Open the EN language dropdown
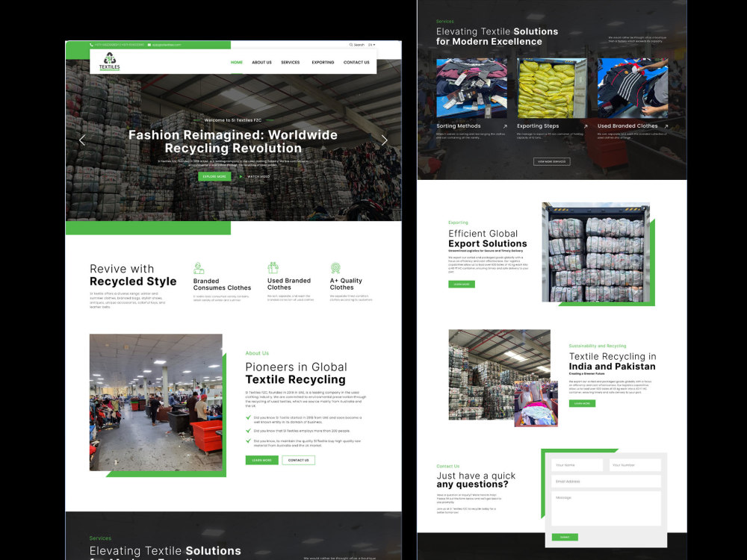The image size is (747, 560). (371, 45)
